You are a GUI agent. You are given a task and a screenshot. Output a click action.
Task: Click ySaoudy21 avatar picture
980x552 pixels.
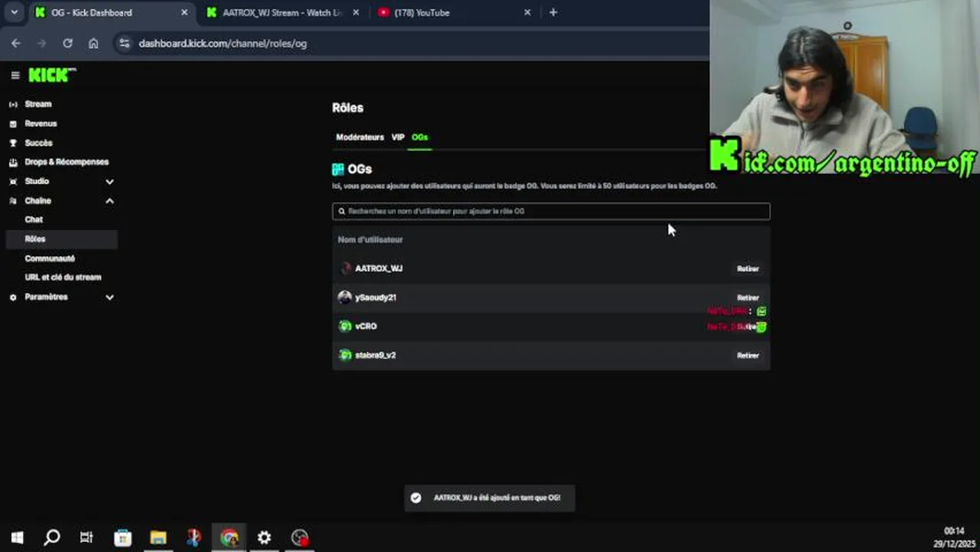click(x=345, y=297)
